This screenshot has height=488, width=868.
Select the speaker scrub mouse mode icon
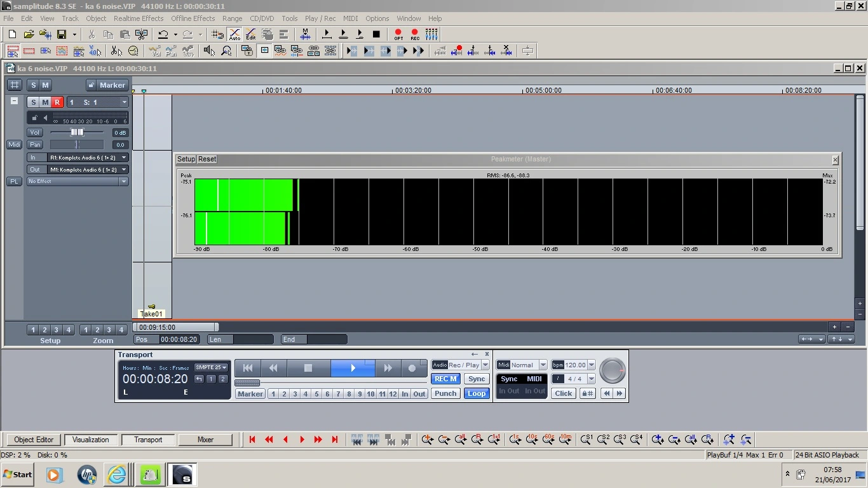pyautogui.click(x=209, y=51)
